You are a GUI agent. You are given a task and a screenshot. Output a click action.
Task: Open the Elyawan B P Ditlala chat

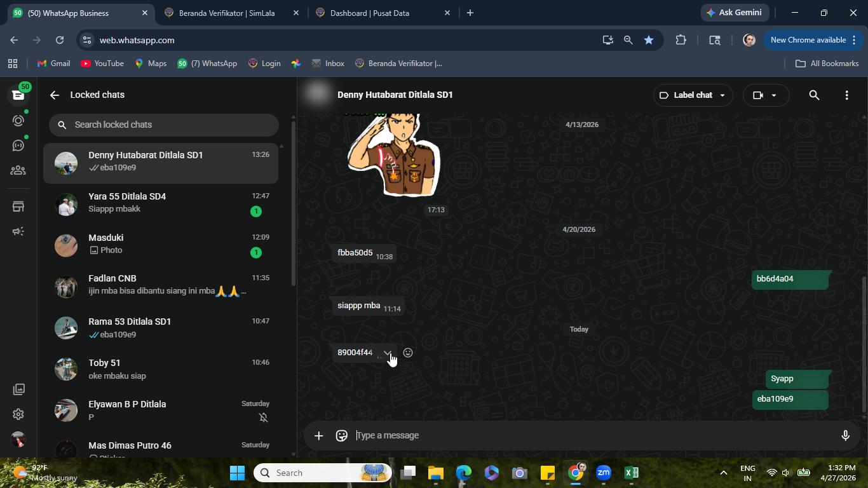161,411
